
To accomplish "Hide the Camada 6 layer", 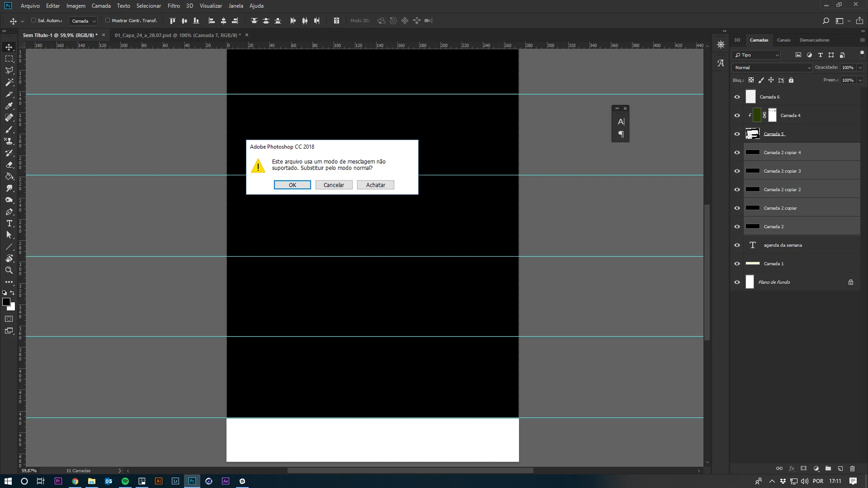I will pyautogui.click(x=737, y=97).
